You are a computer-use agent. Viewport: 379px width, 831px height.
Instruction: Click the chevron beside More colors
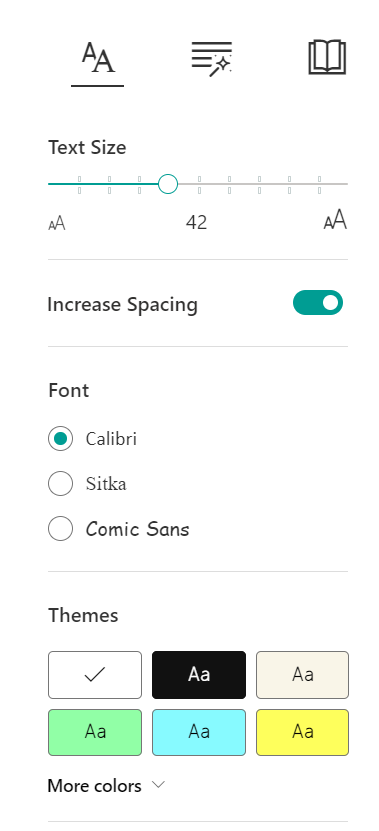158,784
